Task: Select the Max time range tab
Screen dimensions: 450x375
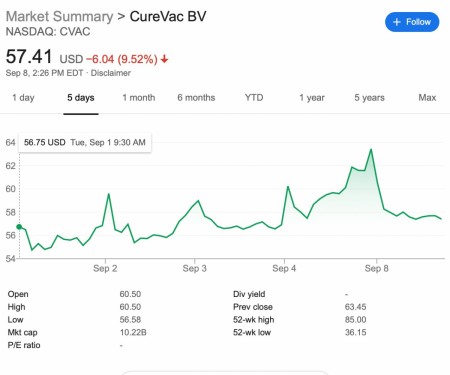Action: (427, 98)
